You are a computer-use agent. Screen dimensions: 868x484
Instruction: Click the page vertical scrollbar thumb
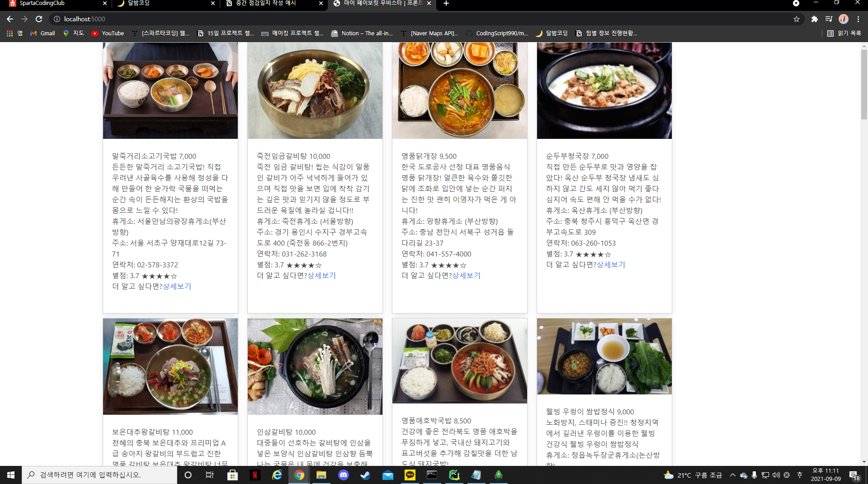coord(864,84)
